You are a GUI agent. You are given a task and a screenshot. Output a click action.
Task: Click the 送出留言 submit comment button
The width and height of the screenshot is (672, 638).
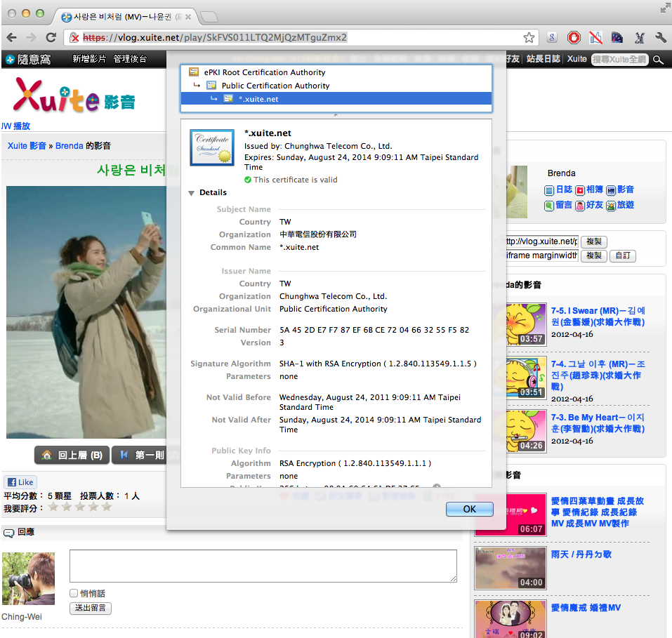tap(91, 608)
